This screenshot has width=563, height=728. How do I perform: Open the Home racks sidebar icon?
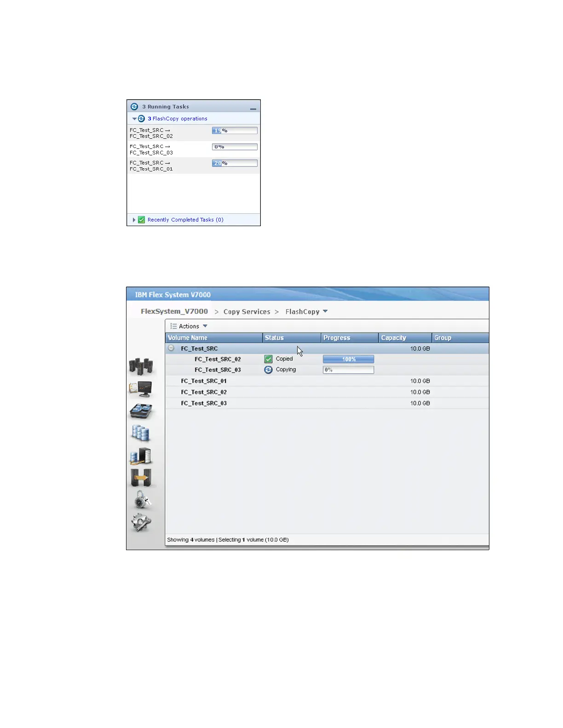(x=141, y=366)
